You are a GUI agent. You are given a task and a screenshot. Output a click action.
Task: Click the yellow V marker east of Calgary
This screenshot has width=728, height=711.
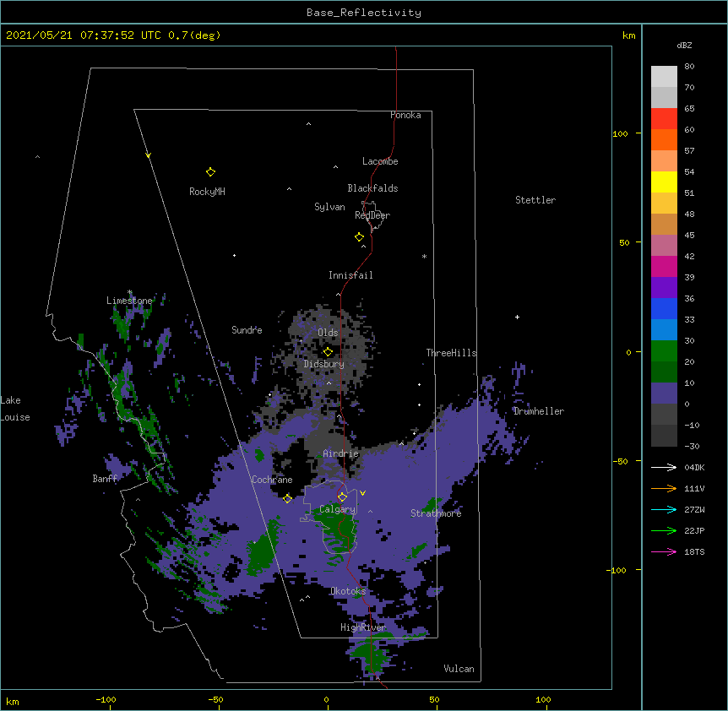click(x=362, y=493)
